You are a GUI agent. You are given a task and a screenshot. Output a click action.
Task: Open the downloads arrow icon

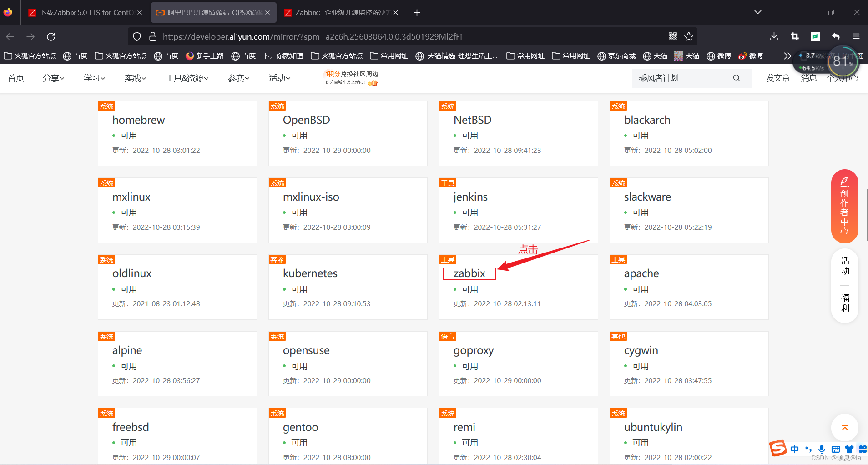coord(774,36)
